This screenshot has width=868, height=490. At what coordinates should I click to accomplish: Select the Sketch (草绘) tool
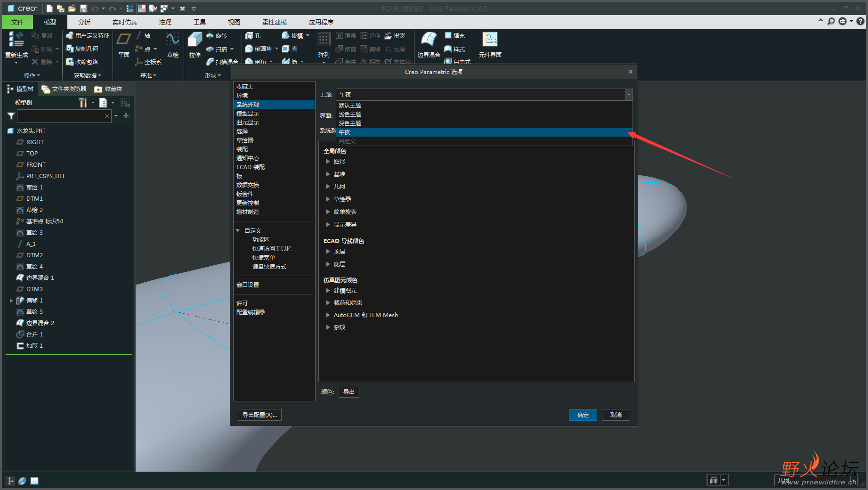point(173,45)
